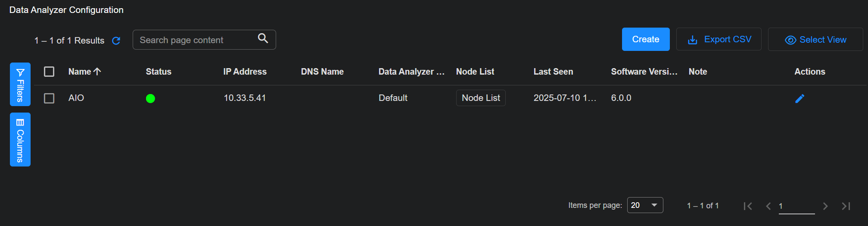Expand the Columns side panel

[x=20, y=139]
